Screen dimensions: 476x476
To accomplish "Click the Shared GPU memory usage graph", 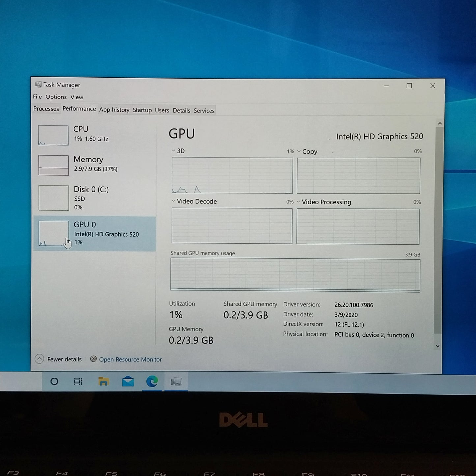I will coord(295,275).
